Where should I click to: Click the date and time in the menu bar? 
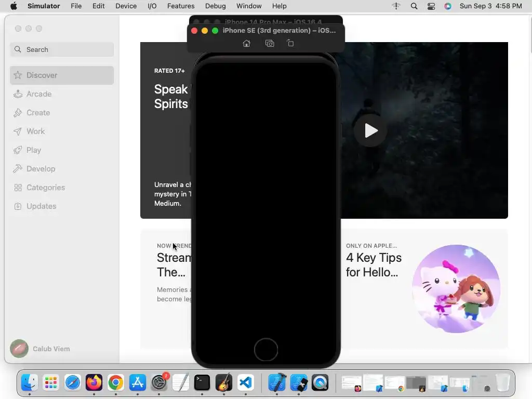[x=490, y=6]
